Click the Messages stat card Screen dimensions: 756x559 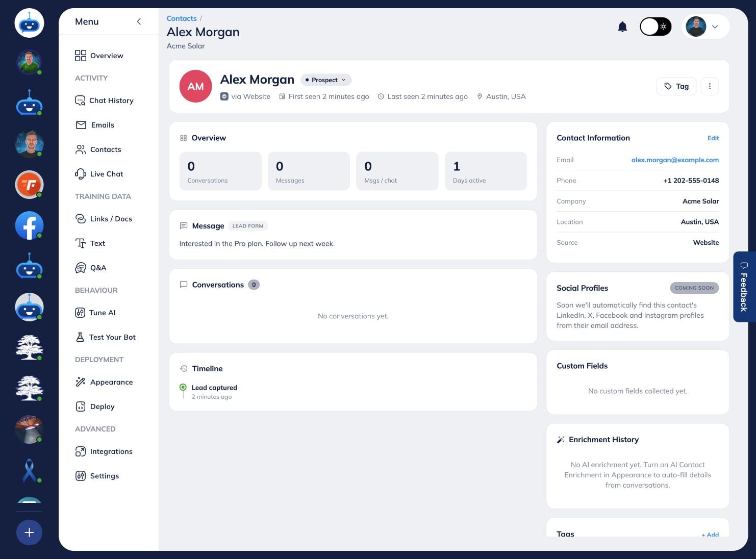coord(309,171)
